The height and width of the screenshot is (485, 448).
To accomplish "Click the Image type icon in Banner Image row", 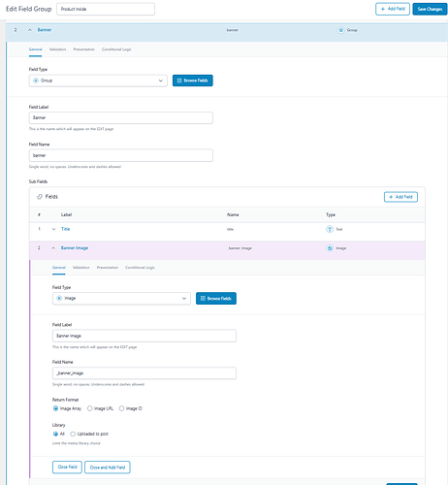I will tap(330, 248).
